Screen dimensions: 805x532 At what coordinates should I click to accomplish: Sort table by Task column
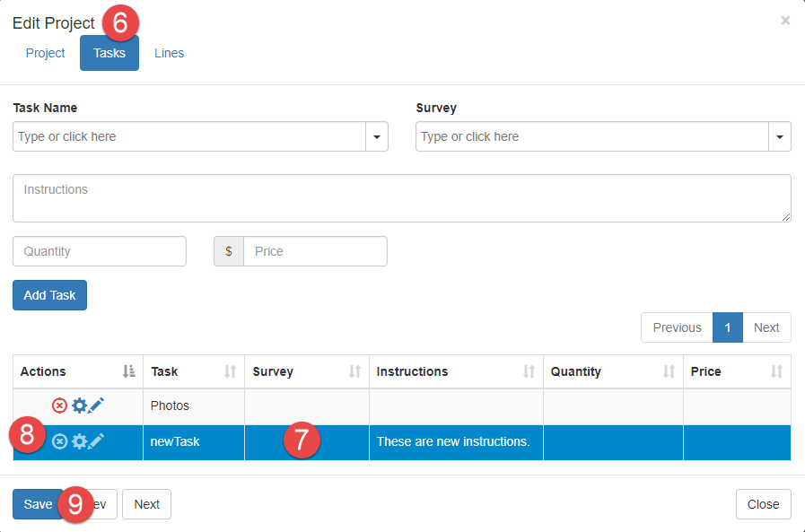(x=193, y=371)
